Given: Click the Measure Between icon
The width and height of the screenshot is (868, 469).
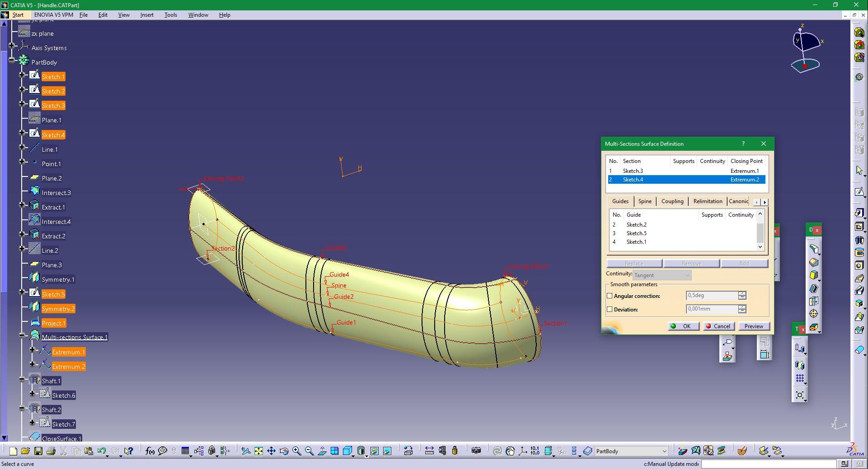Looking at the screenshot, I should coord(429,451).
